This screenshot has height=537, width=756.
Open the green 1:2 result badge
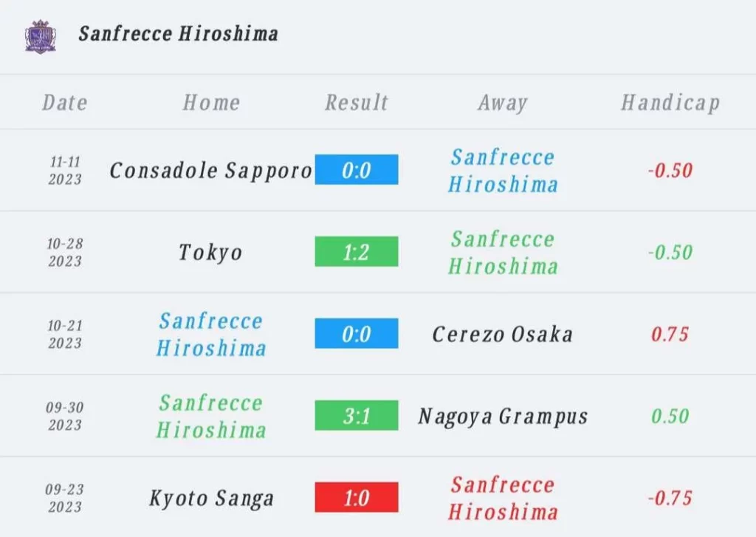click(x=357, y=251)
